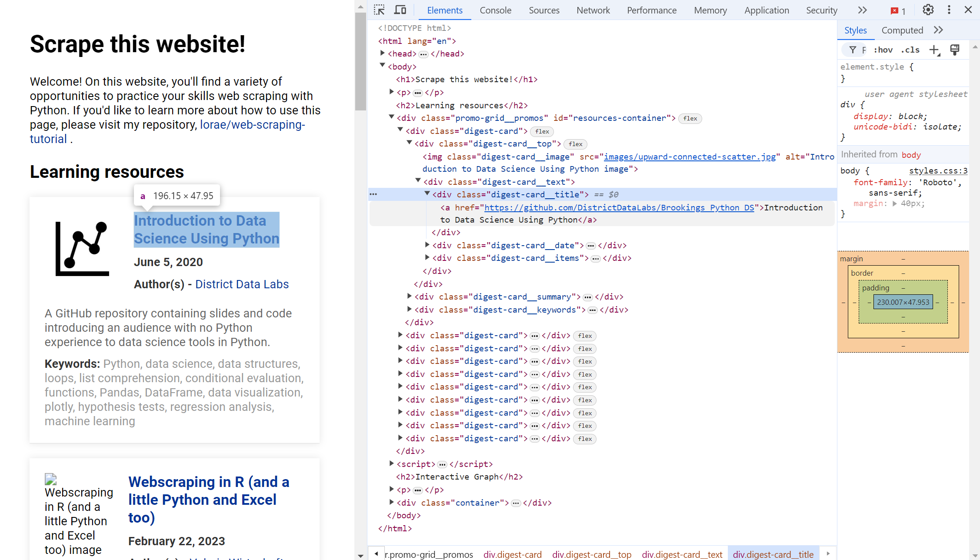980x560 pixels.
Task: Collapse the digest-card__title div node
Action: [427, 193]
